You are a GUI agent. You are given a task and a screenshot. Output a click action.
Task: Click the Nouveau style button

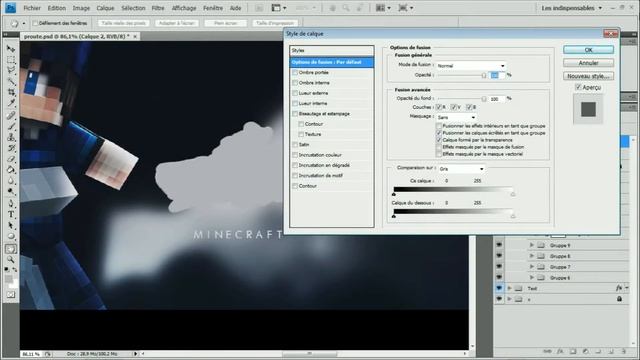(x=588, y=76)
